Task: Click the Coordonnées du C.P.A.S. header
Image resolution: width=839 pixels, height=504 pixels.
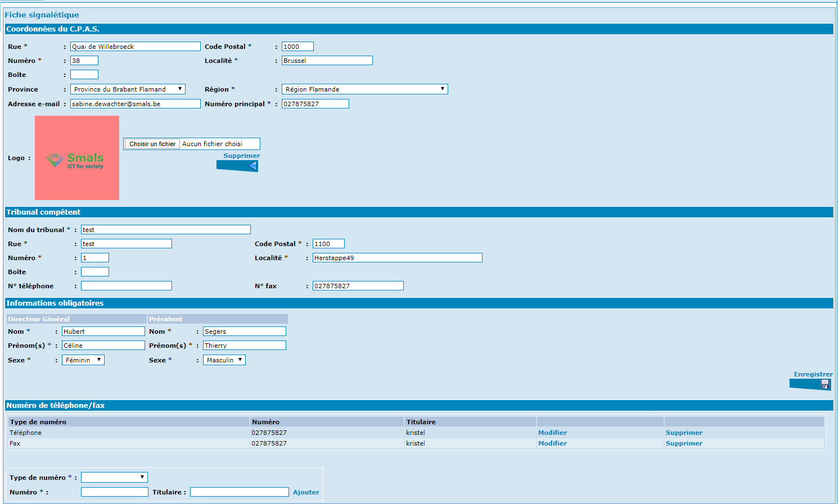Action: [419, 29]
